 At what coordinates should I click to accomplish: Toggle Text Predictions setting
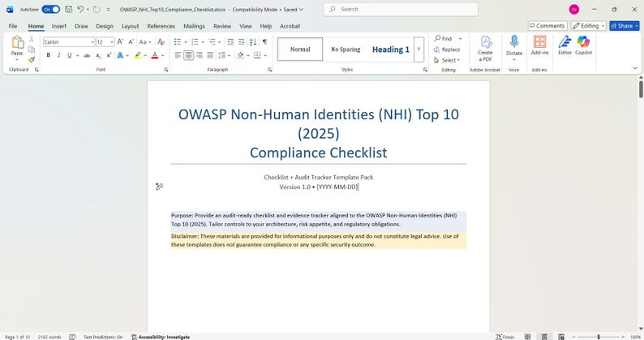(x=103, y=337)
